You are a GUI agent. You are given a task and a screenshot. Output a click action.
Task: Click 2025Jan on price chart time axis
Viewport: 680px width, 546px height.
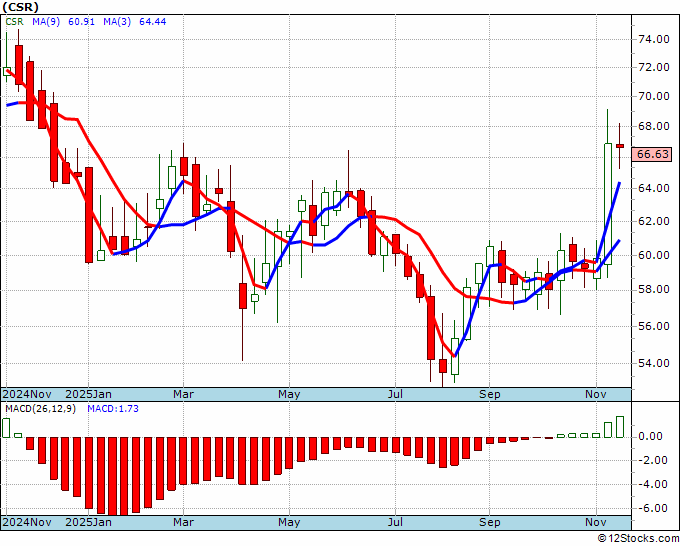tap(88, 394)
